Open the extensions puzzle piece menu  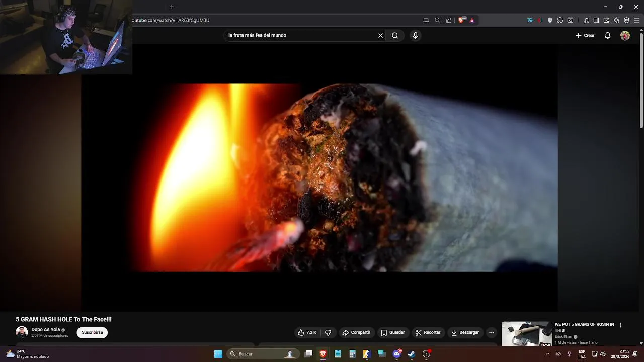[560, 20]
